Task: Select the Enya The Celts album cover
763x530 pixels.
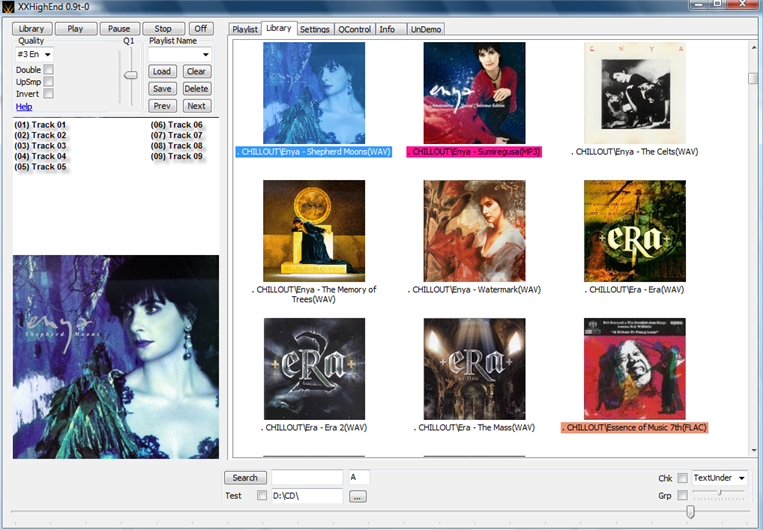Action: click(x=635, y=93)
